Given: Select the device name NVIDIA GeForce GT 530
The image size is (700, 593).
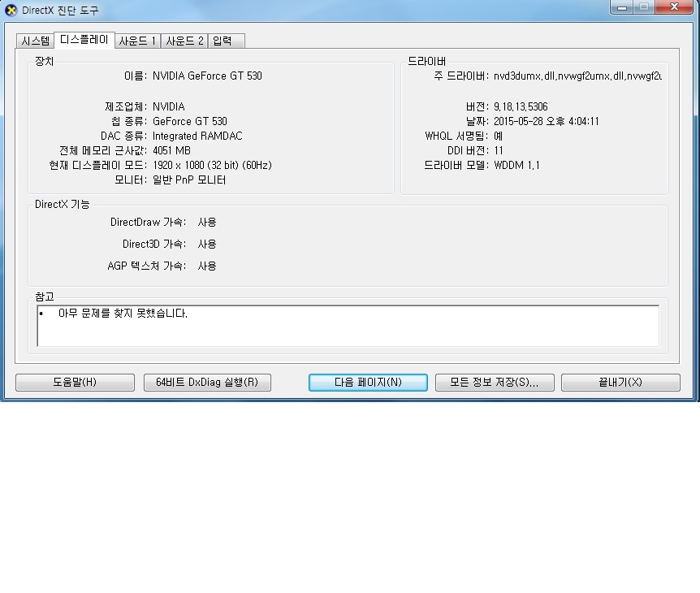Looking at the screenshot, I should [207, 76].
